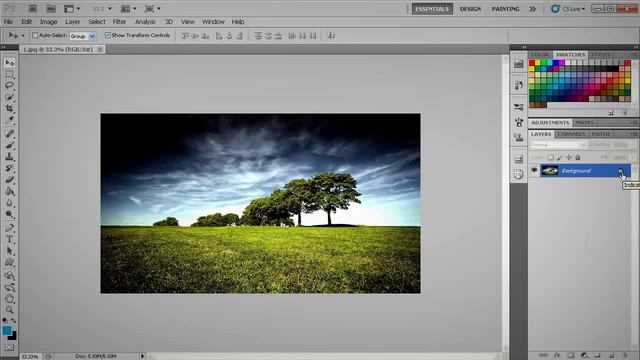This screenshot has height=360, width=640.
Task: Switch to the Painting workspace
Action: (x=505, y=9)
